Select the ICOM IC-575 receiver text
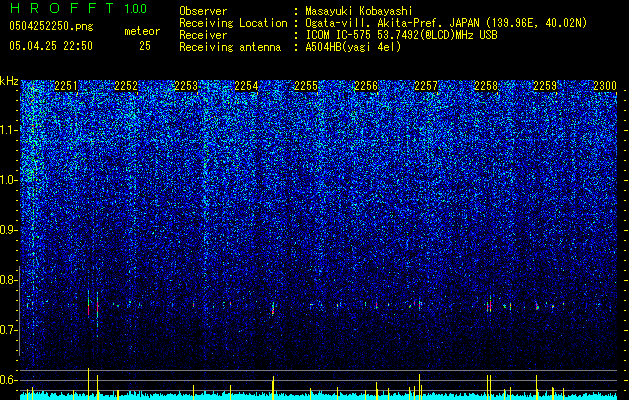629x400 pixels. pos(401,35)
